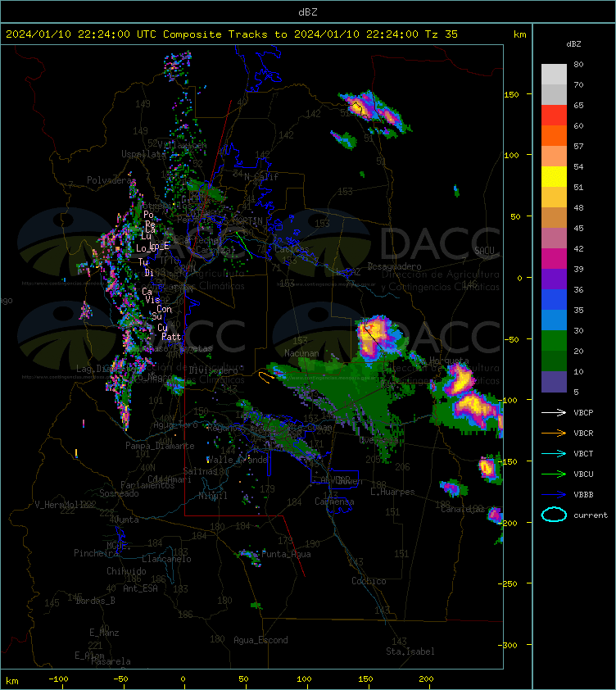Click the 'Llancanelo' map label
The image size is (616, 690).
click(166, 559)
